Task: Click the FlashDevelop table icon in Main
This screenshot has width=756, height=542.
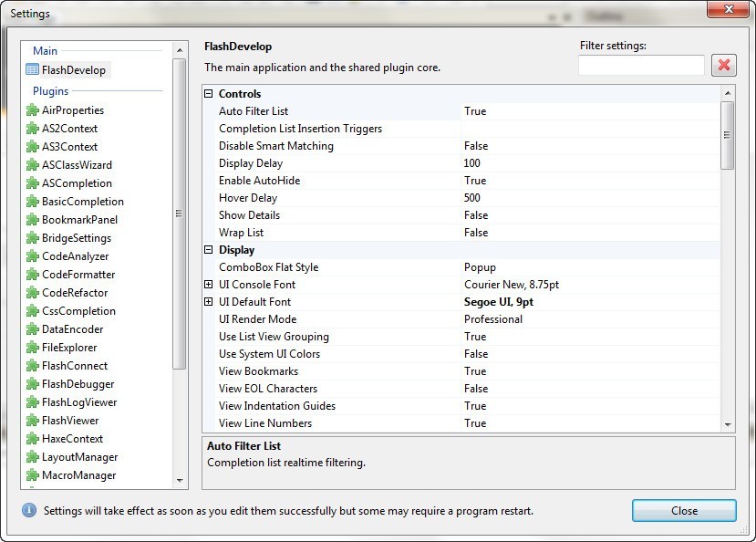Action: click(32, 70)
